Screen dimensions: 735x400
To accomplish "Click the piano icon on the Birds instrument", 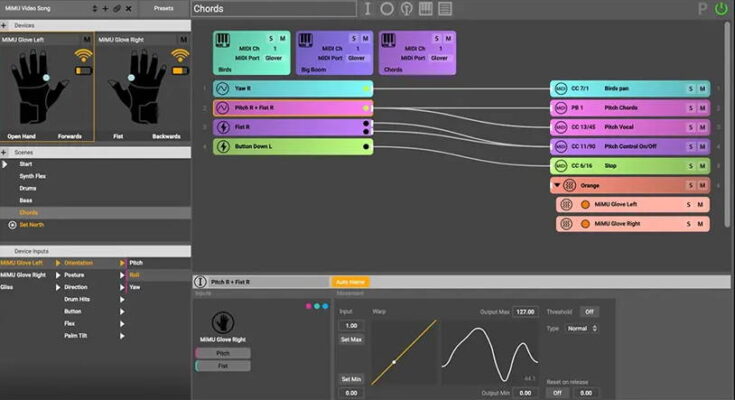I will tap(222, 39).
